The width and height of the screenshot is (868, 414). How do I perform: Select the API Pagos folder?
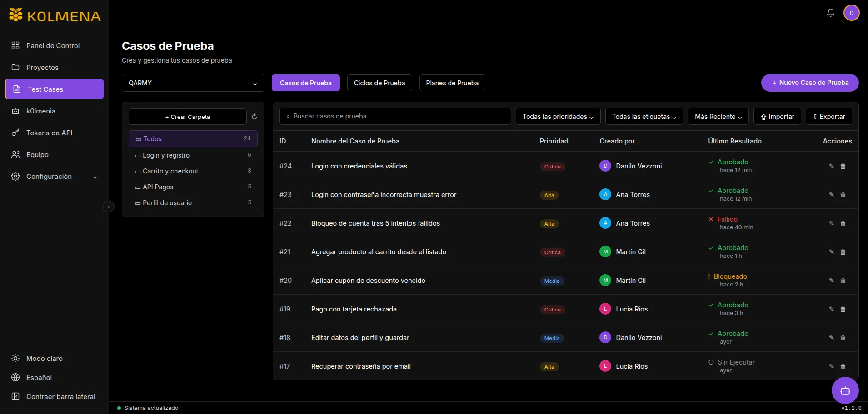click(193, 187)
